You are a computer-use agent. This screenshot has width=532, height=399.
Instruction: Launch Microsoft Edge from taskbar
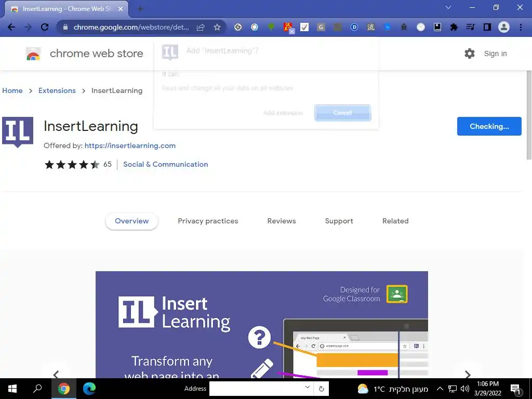tap(89, 389)
